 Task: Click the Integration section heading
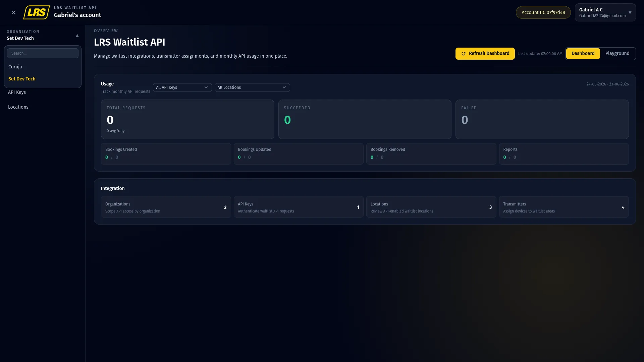tap(113, 188)
